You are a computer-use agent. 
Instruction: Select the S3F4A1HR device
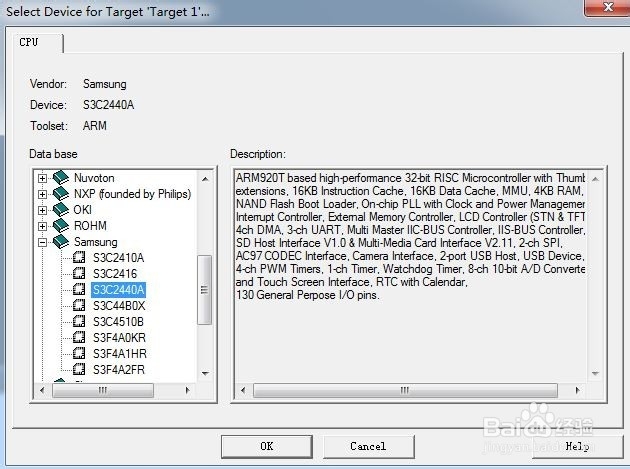point(120,354)
